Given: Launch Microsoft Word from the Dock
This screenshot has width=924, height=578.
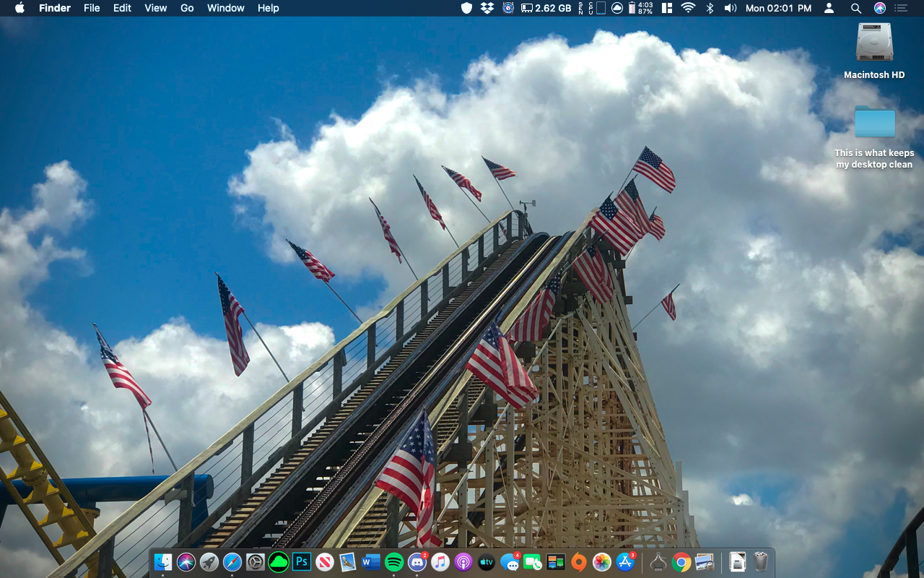Looking at the screenshot, I should click(x=371, y=561).
